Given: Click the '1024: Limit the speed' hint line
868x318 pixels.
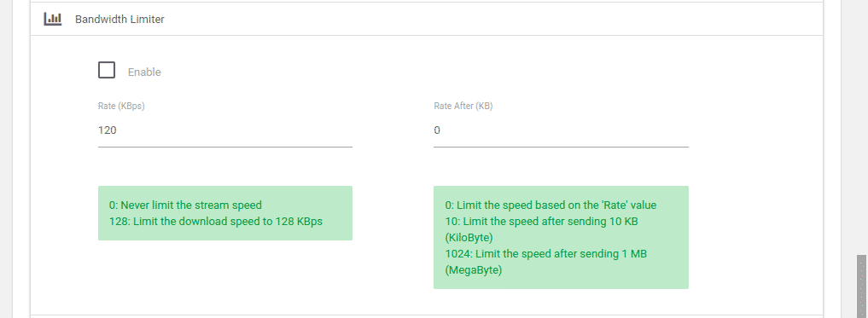Looking at the screenshot, I should 546,254.
